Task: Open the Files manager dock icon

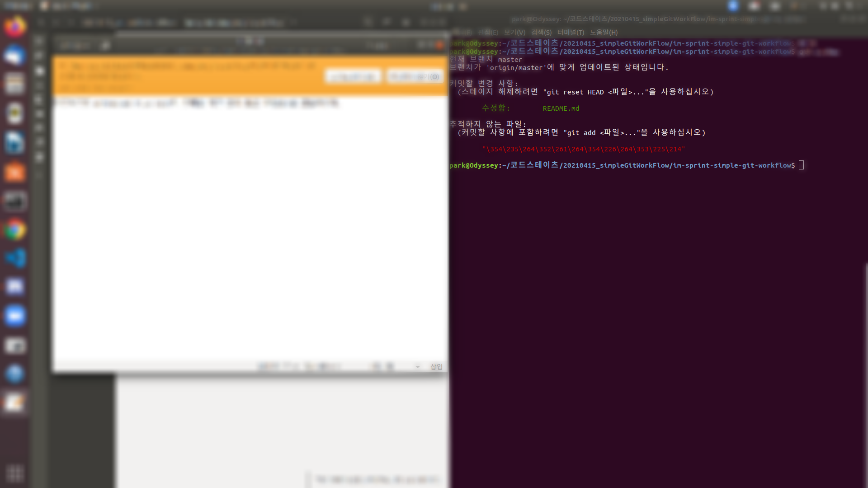Action: [15, 84]
